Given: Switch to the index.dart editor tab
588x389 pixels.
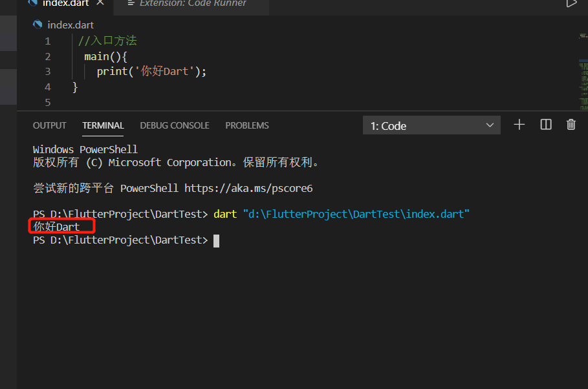Looking at the screenshot, I should point(65,3).
